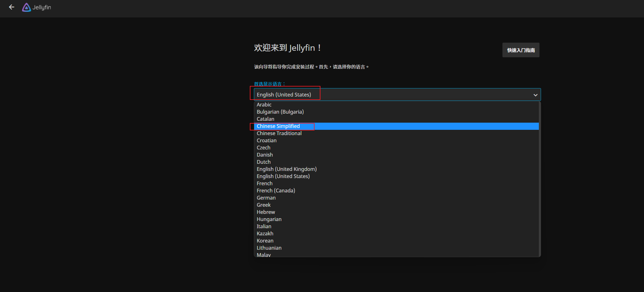Click the back arrow at top left
This screenshot has width=644, height=292.
[x=12, y=7]
